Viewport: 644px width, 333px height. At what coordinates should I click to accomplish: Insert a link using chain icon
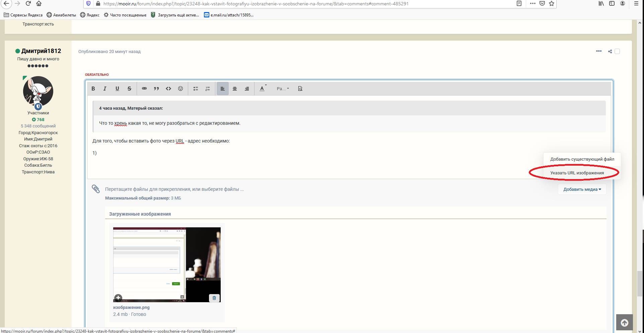(x=144, y=89)
